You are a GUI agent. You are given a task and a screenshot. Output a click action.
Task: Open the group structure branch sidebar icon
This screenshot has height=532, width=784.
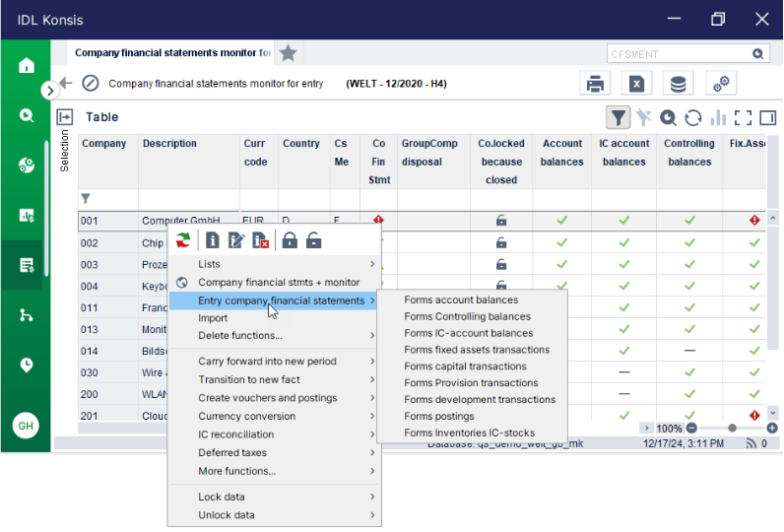[x=26, y=315]
